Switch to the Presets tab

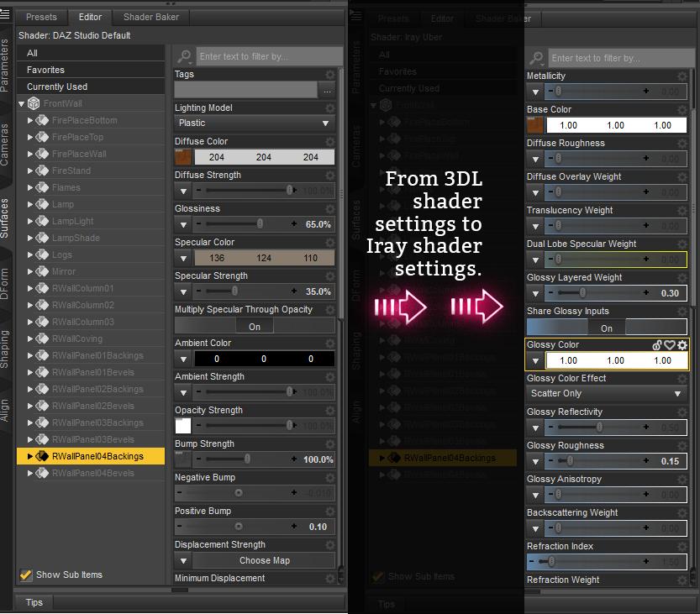(x=41, y=17)
